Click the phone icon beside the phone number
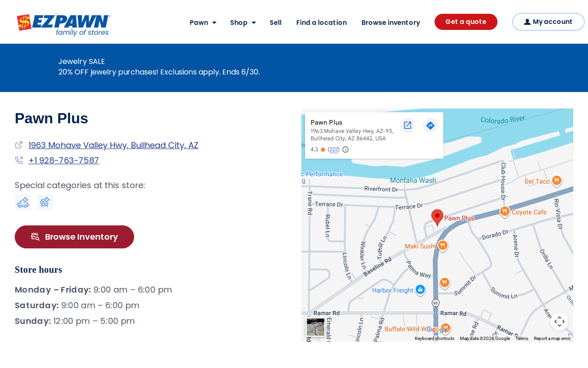This screenshot has width=588, height=368. click(x=19, y=161)
